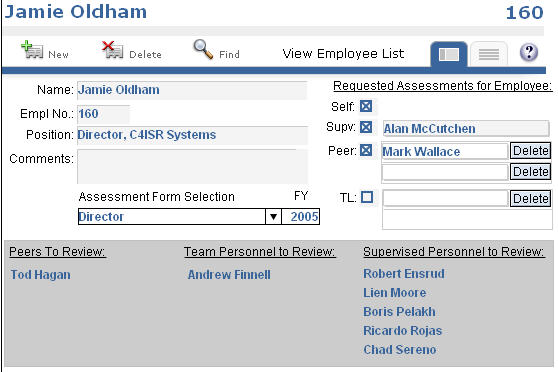Open Find with the magnifying glass icon
The image size is (558, 372).
203,49
